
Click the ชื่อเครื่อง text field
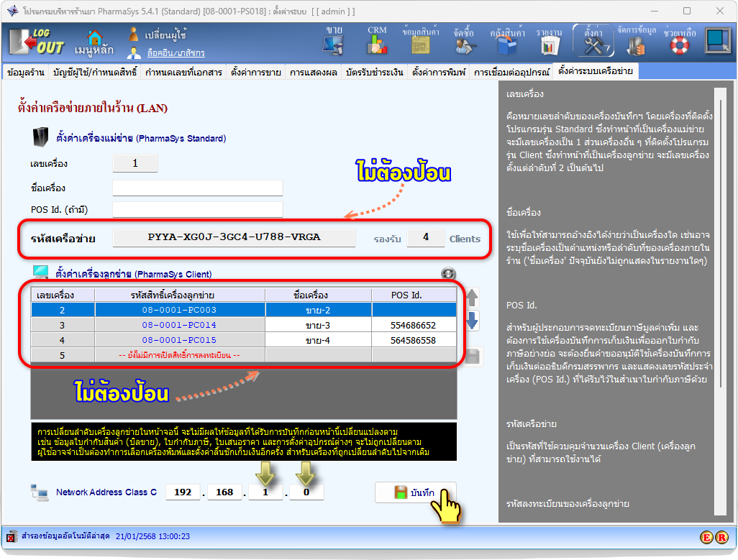pos(198,188)
